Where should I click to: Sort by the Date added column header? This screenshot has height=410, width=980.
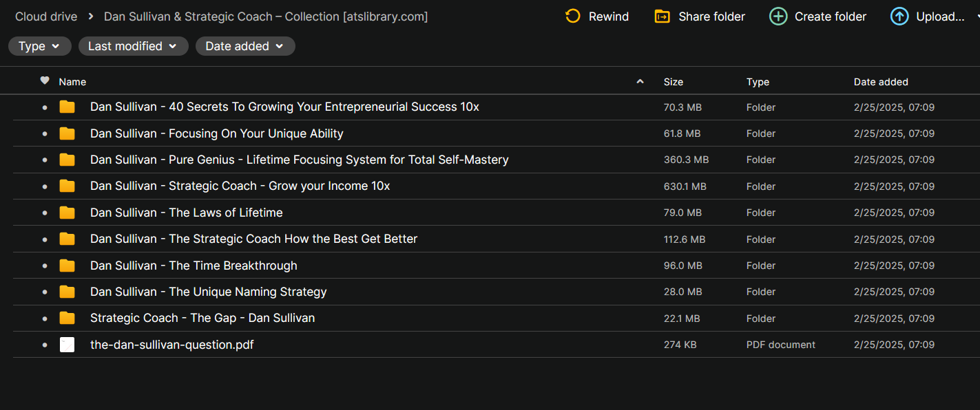pos(881,82)
